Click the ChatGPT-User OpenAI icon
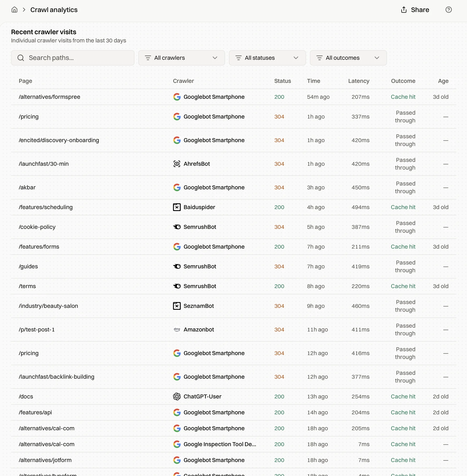This screenshot has width=467, height=476. (x=177, y=396)
